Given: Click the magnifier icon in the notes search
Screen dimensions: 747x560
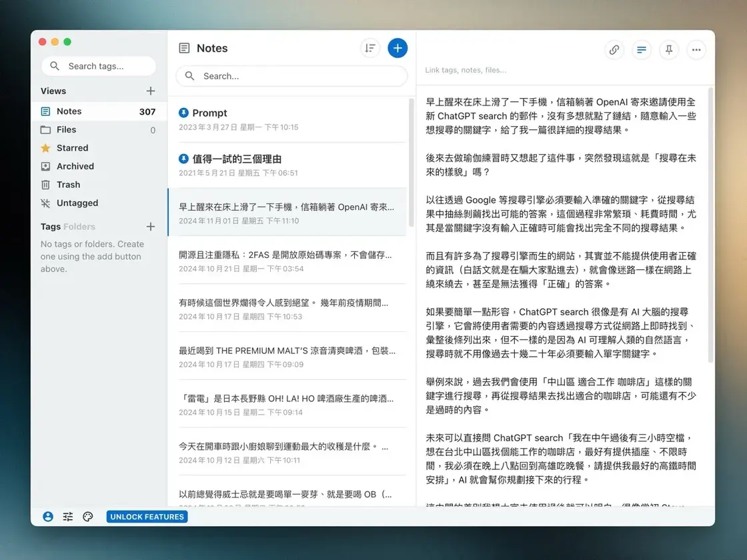Looking at the screenshot, I should (x=189, y=76).
